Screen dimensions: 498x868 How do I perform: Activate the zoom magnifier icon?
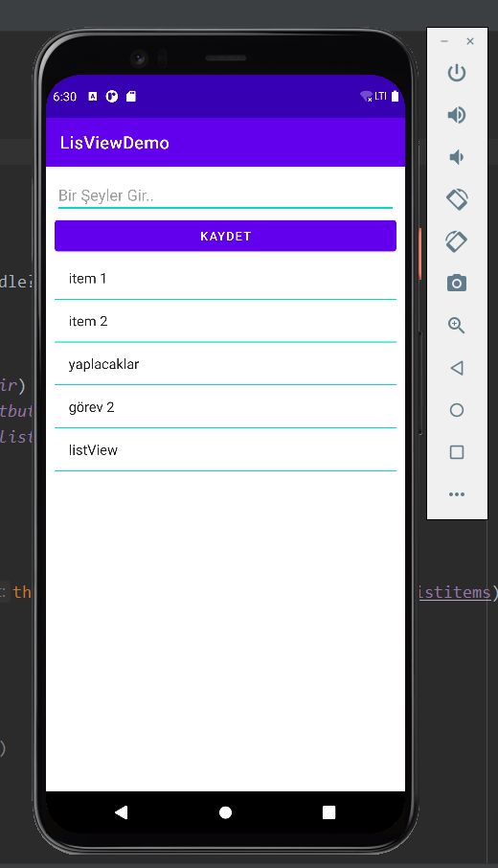[457, 325]
